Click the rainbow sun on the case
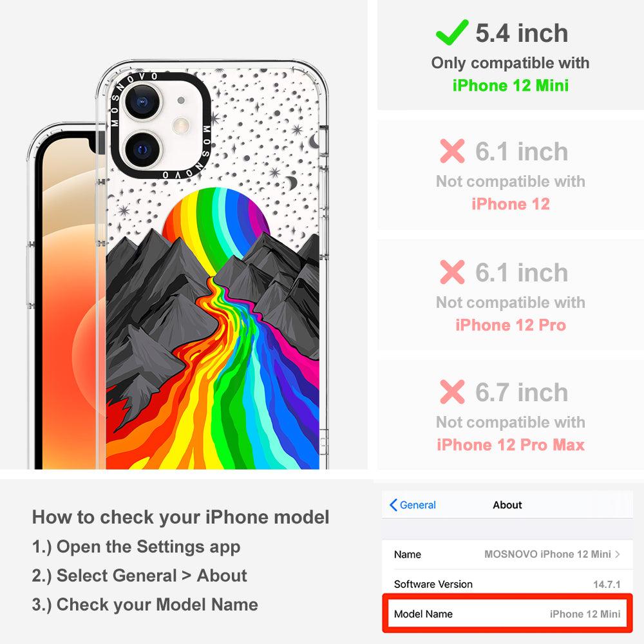The image size is (644, 644). (x=216, y=222)
